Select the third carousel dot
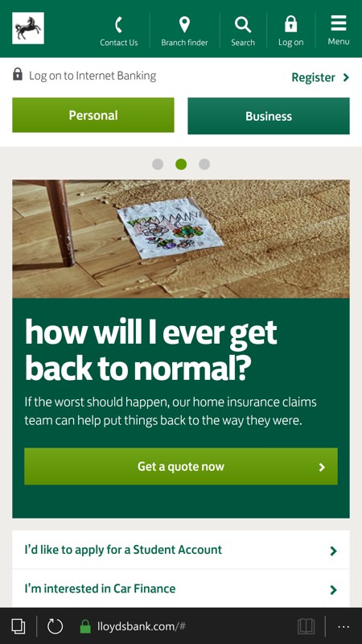 tap(204, 164)
